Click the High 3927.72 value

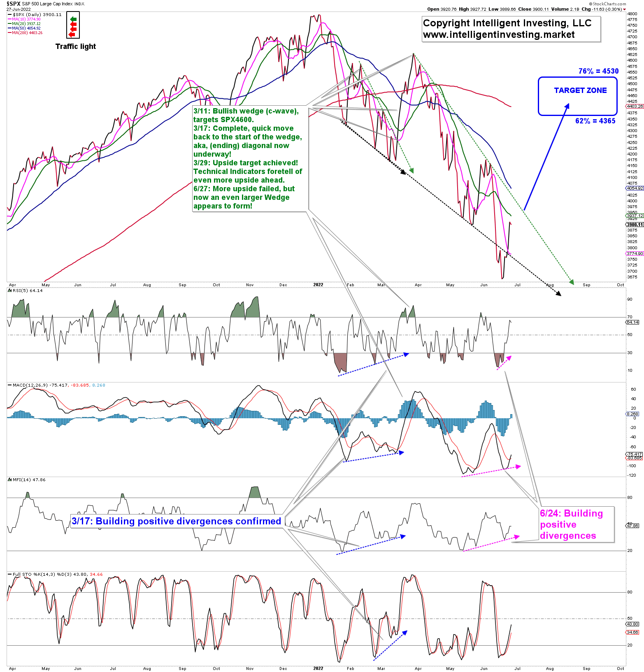click(x=472, y=9)
